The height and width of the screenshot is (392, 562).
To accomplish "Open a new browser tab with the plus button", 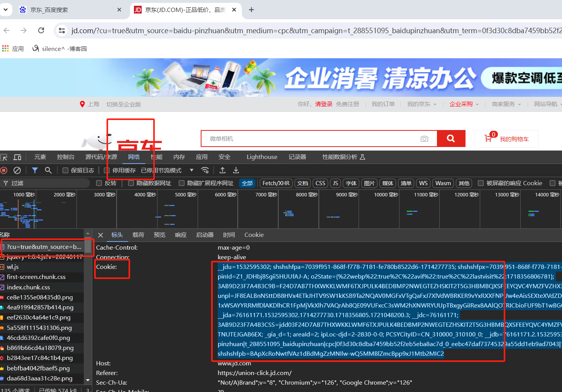I will (251, 10).
